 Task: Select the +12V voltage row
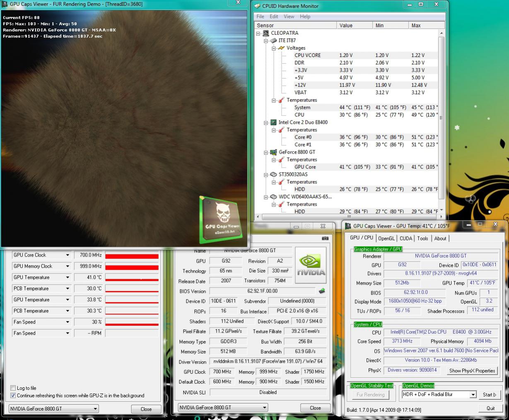[x=366, y=85]
